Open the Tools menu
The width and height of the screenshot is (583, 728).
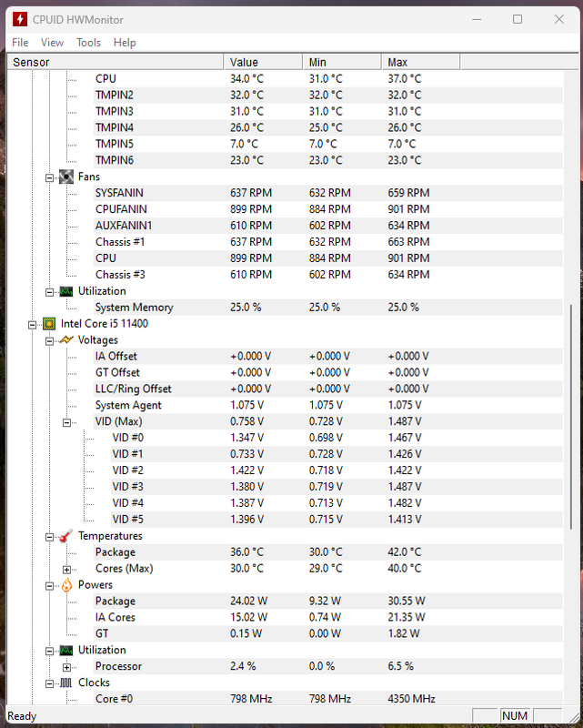pyautogui.click(x=88, y=43)
